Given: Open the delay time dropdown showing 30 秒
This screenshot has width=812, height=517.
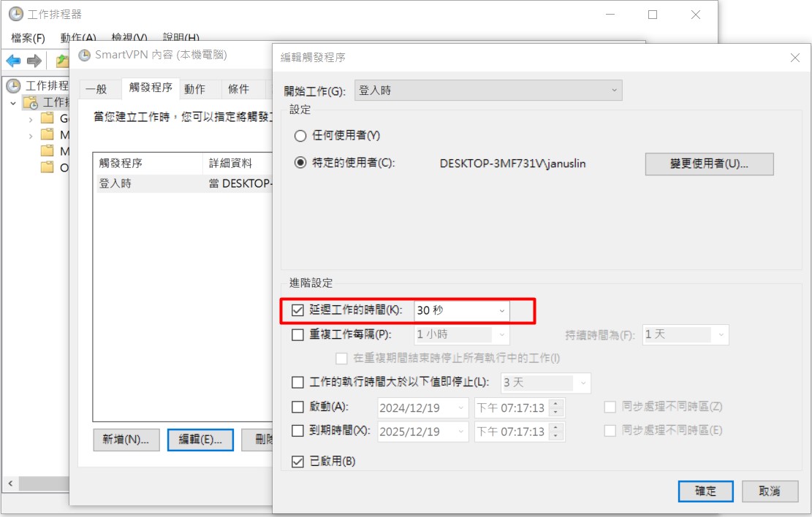Looking at the screenshot, I should 461,310.
